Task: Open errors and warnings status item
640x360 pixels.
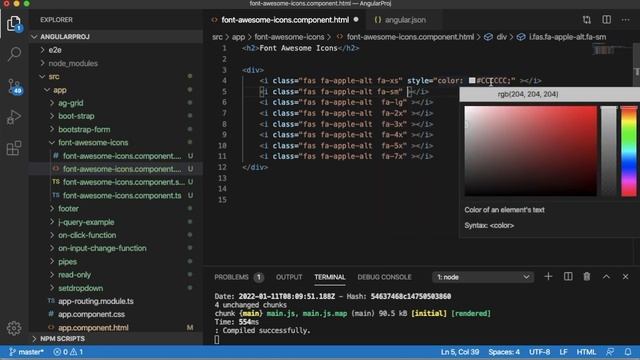Action: 68,352
